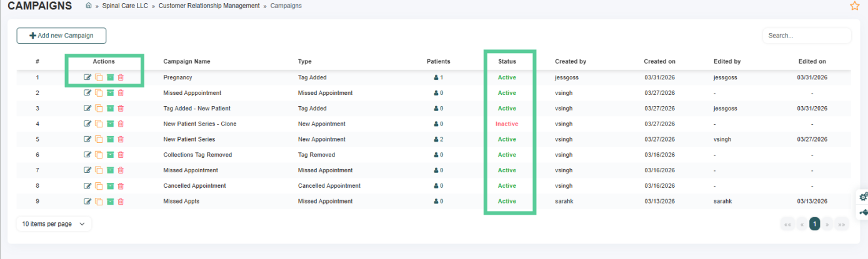Delete the New Patient Series - Clone campaign
The image size is (868, 259).
pyautogui.click(x=121, y=124)
